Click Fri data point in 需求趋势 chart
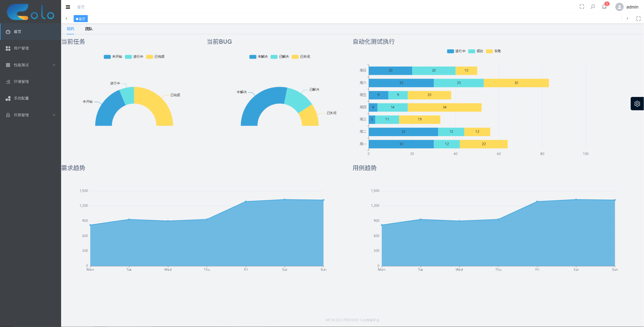The image size is (644, 327). (246, 201)
